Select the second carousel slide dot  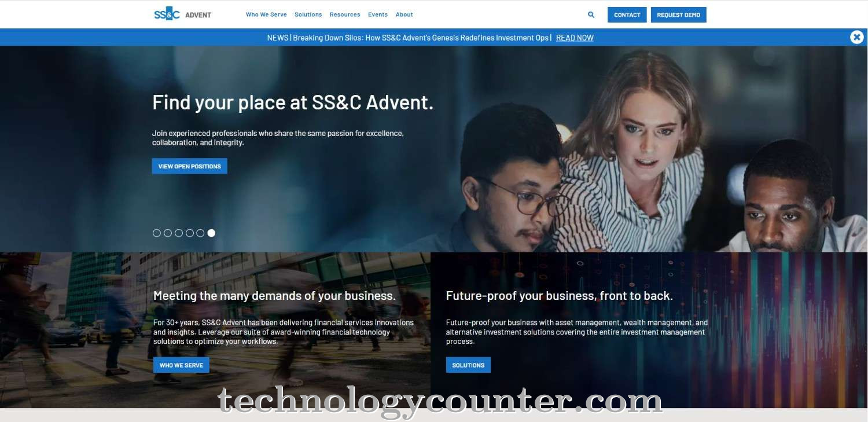[x=168, y=233]
